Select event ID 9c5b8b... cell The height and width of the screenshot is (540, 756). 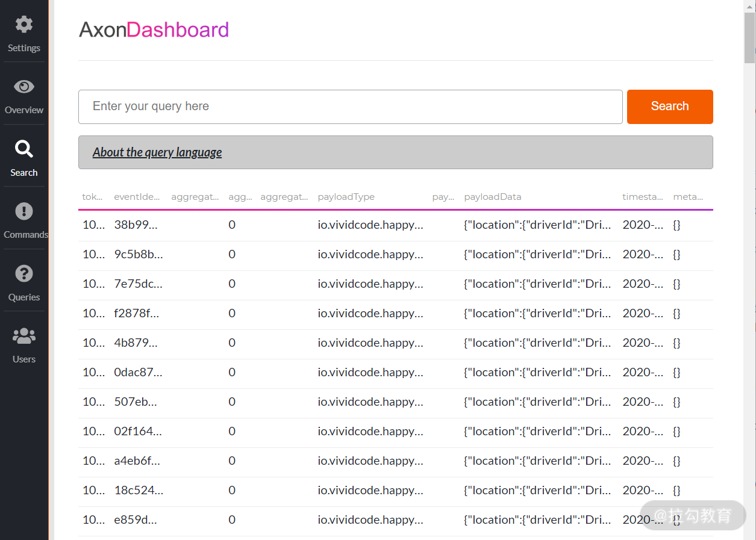point(139,255)
